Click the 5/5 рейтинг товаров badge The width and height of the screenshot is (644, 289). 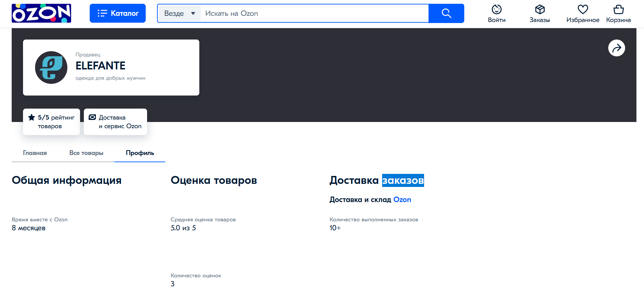coord(52,122)
